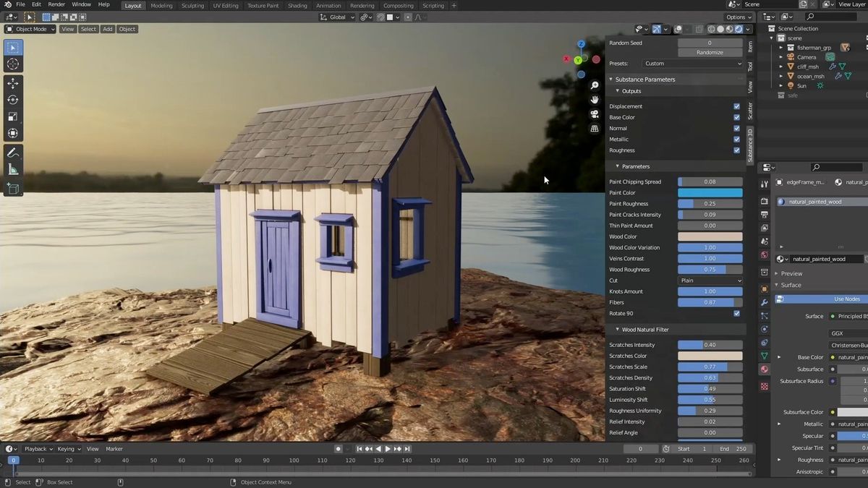This screenshot has width=868, height=488.
Task: Disable the Metallic output checkbox
Action: 736,139
